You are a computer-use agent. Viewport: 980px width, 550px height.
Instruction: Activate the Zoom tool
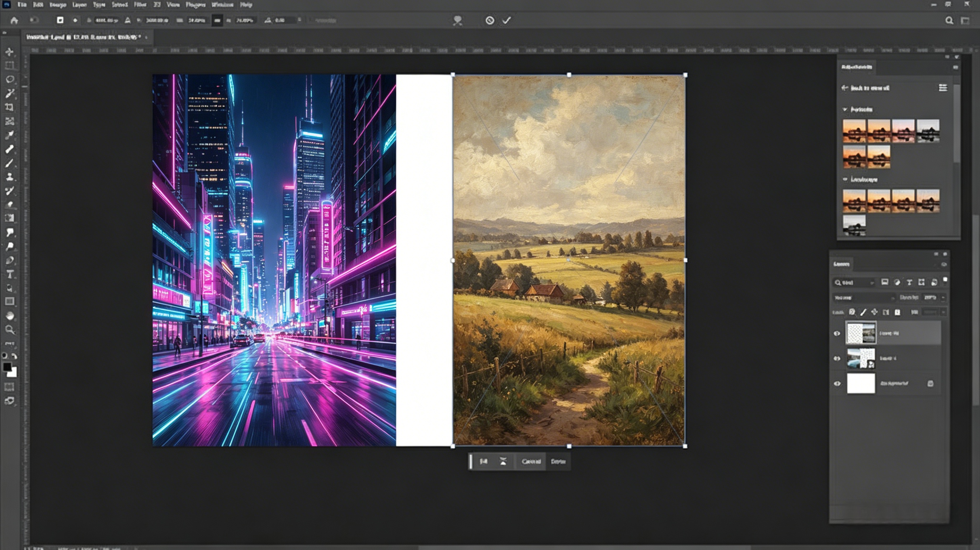[10, 329]
